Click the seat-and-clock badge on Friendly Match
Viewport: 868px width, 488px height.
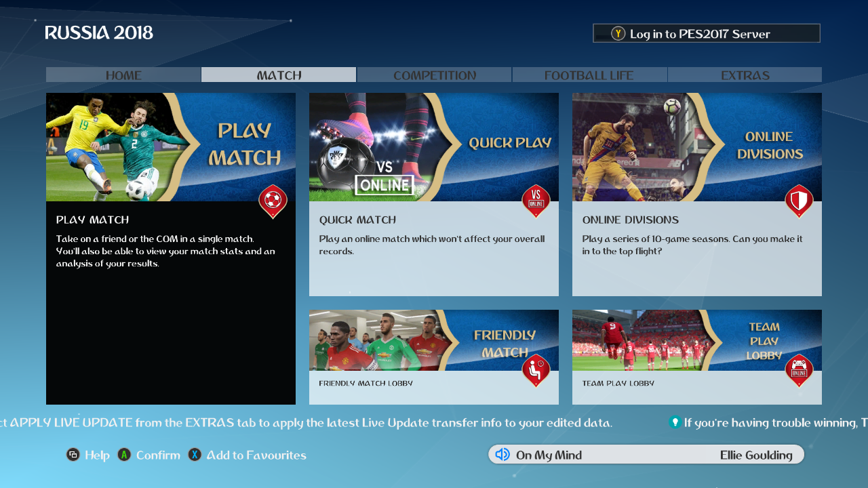coord(536,371)
